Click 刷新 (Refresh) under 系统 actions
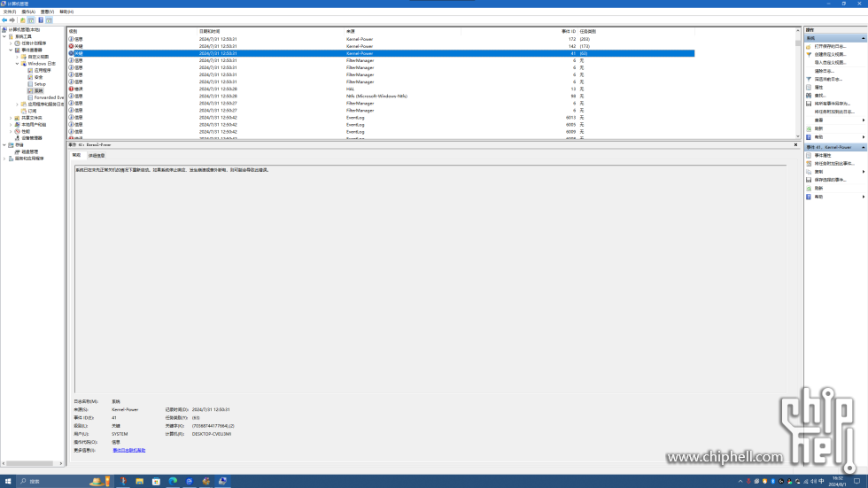Screen dimensions: 868x488 [x=818, y=128]
